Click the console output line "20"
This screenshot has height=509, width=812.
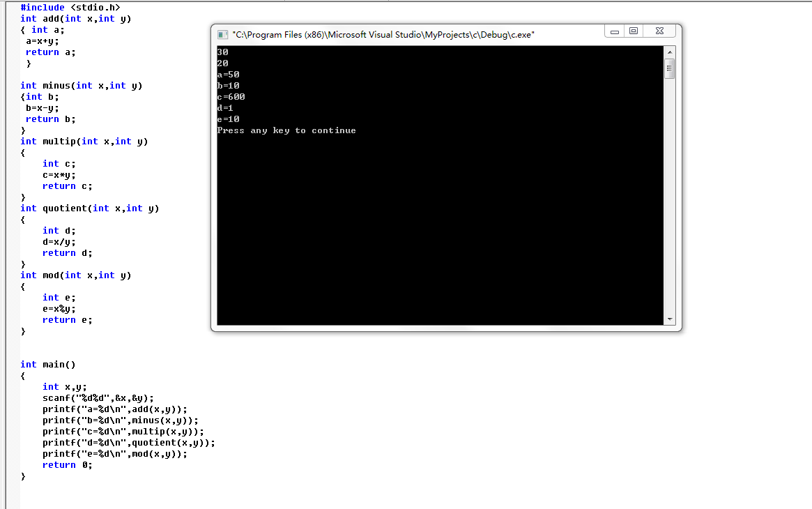tap(222, 63)
